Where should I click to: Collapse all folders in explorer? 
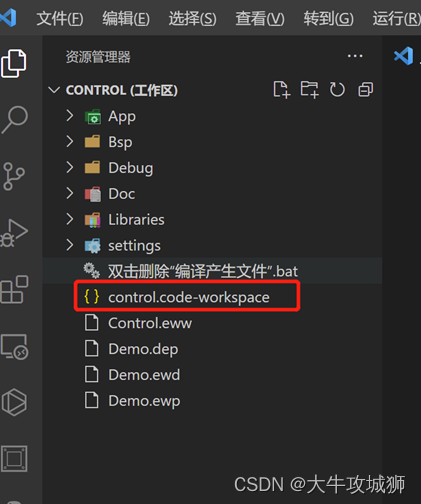coord(366,90)
